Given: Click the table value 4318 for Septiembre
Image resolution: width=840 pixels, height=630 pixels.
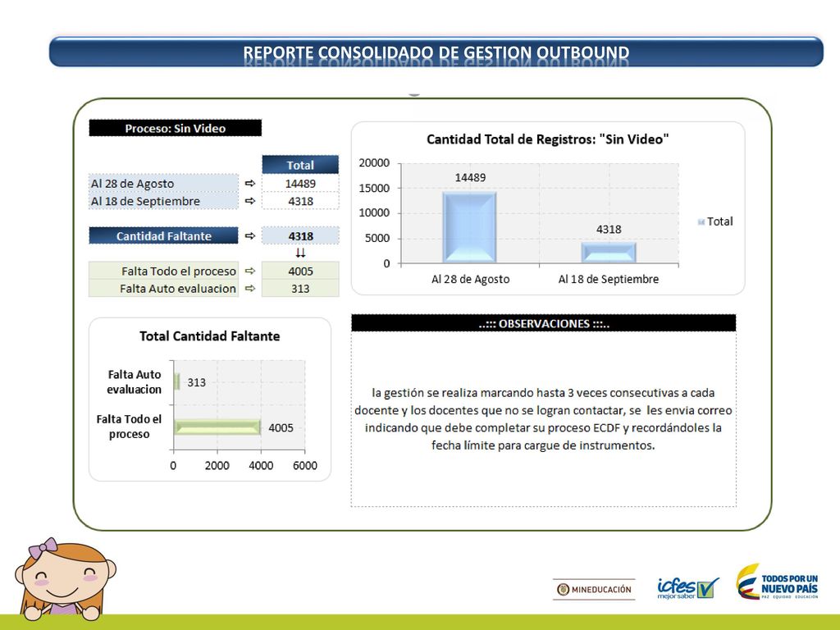Looking at the screenshot, I should [300, 201].
